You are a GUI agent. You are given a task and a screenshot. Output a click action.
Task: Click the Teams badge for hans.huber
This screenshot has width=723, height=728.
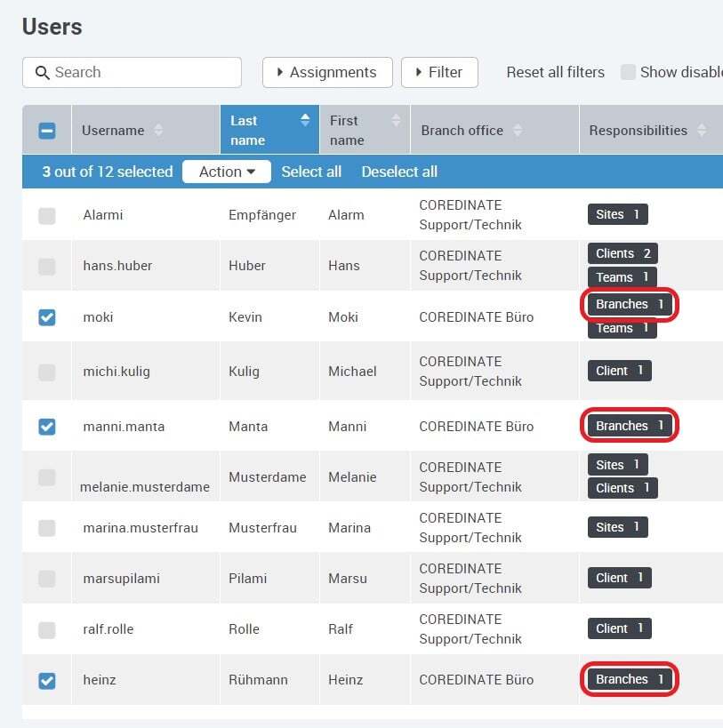pos(622,277)
